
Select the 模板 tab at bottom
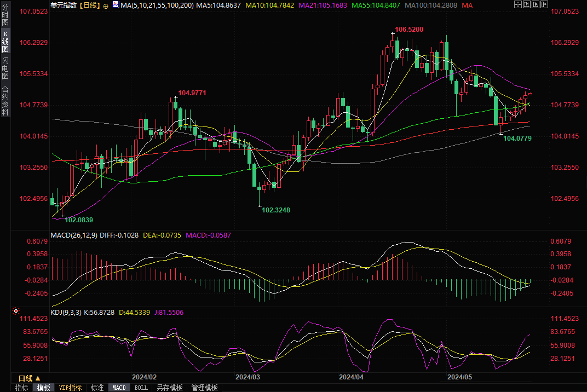click(x=44, y=388)
